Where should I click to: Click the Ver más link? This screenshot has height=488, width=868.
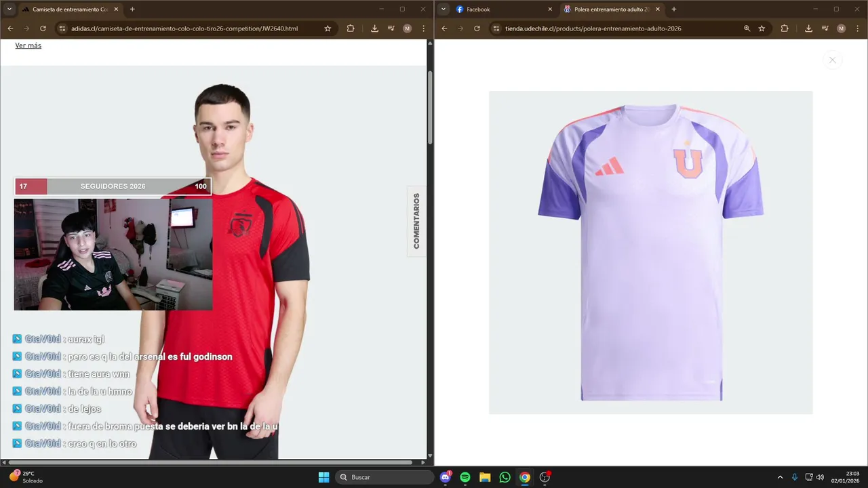pos(28,45)
